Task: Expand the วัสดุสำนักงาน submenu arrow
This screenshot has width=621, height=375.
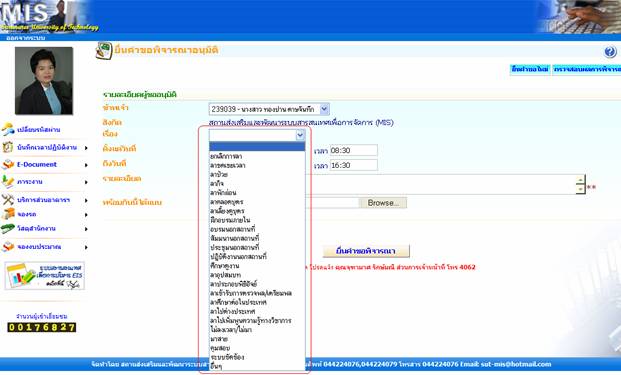Action: (x=86, y=229)
